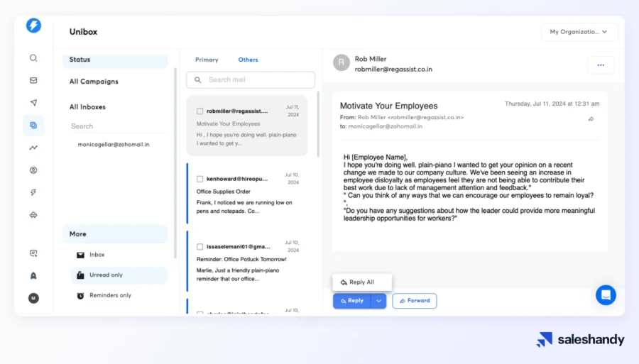
Task: Open the prospects person circle icon
Action: (33, 170)
